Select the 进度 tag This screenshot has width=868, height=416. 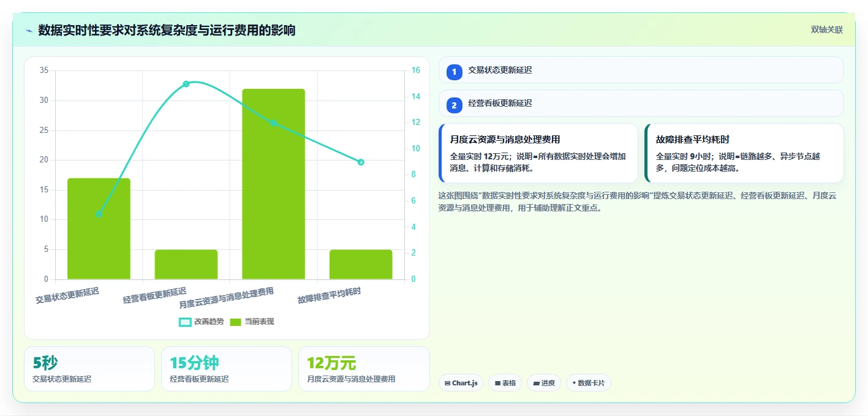click(544, 383)
